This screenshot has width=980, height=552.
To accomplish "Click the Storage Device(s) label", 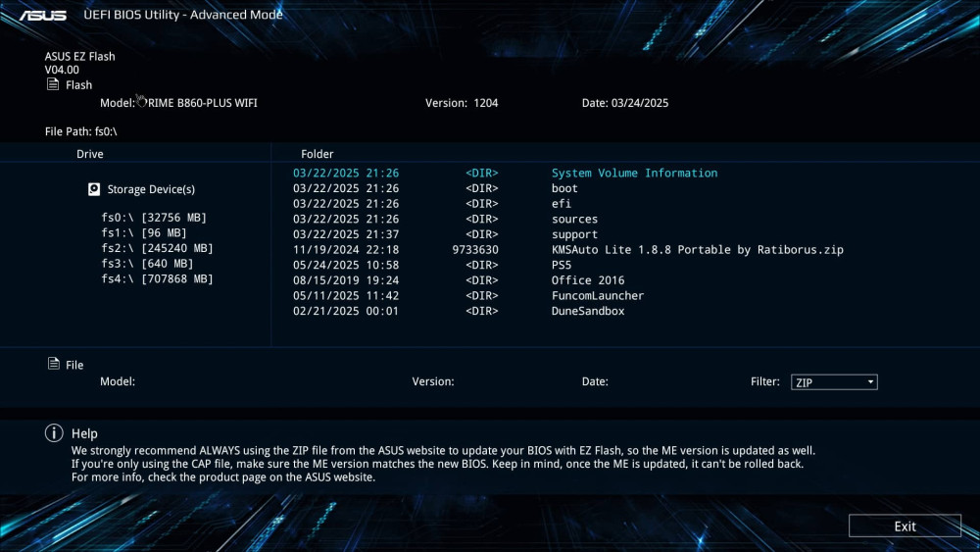I will [151, 189].
